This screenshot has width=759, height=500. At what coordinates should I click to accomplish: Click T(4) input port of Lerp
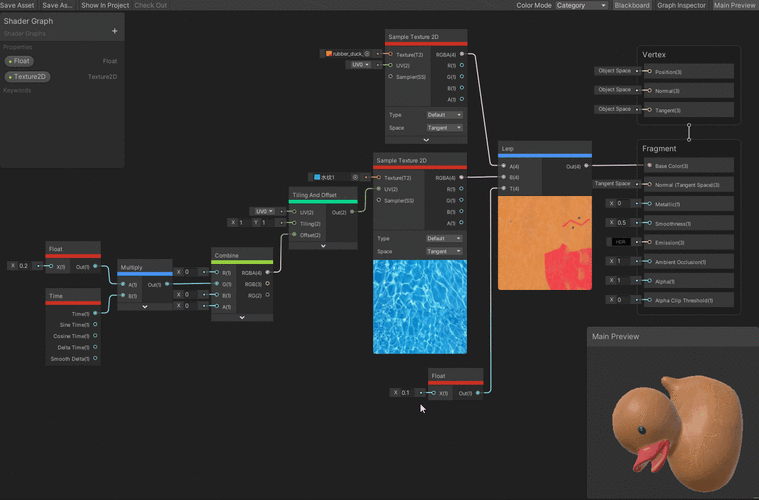[504, 188]
